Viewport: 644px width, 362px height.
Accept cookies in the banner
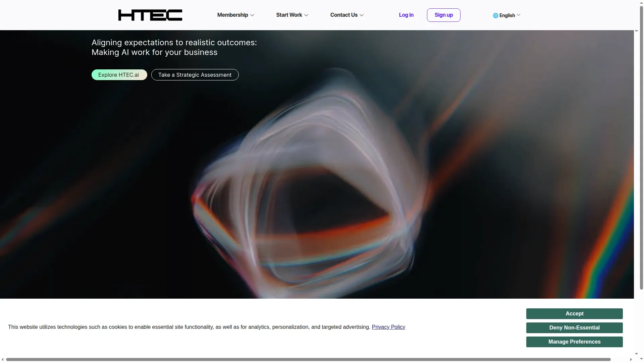pyautogui.click(x=574, y=314)
